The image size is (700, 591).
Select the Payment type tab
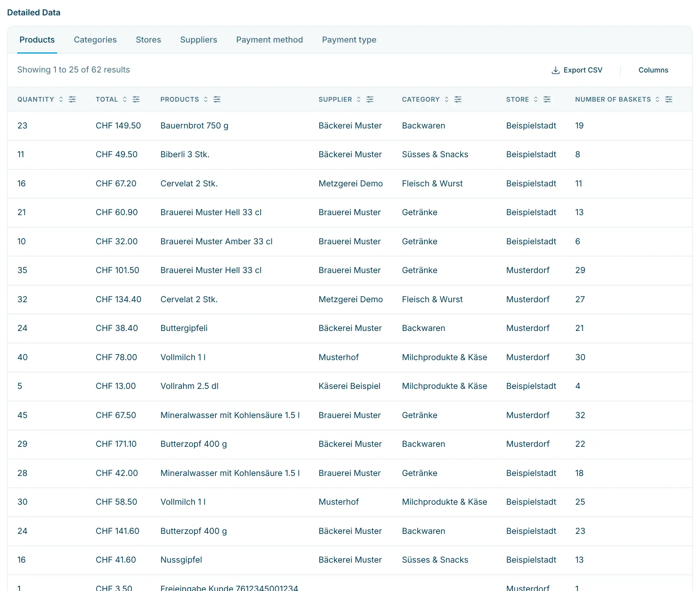click(349, 40)
